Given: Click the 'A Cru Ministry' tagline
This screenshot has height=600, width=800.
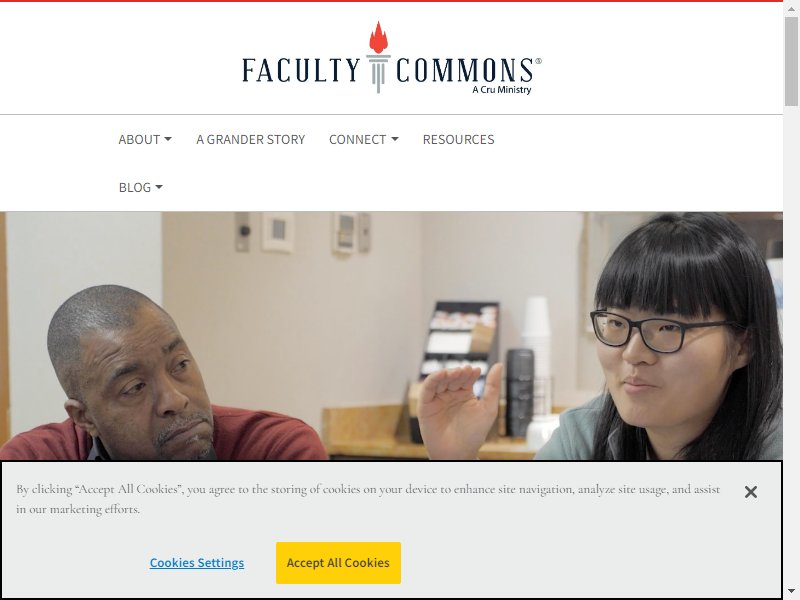Looking at the screenshot, I should coord(502,90).
